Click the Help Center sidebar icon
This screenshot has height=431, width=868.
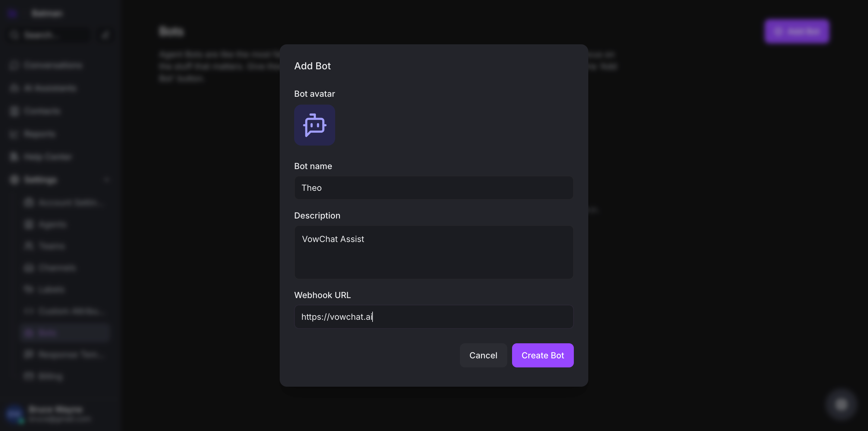14,157
